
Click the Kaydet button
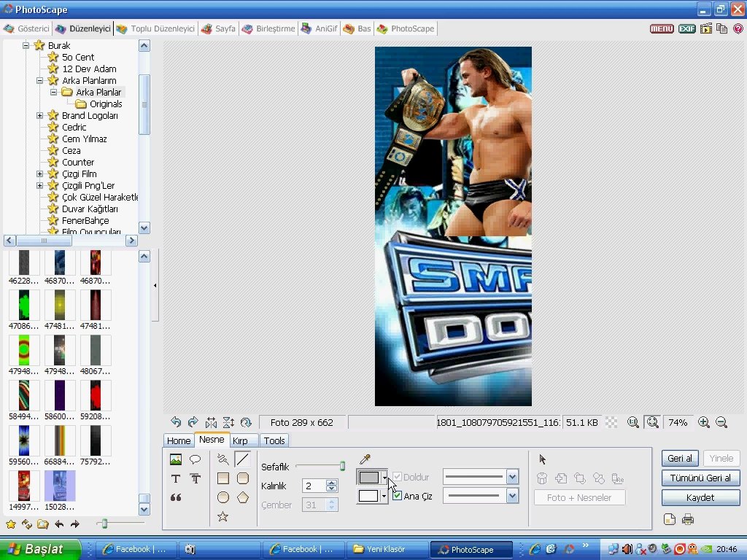point(700,497)
